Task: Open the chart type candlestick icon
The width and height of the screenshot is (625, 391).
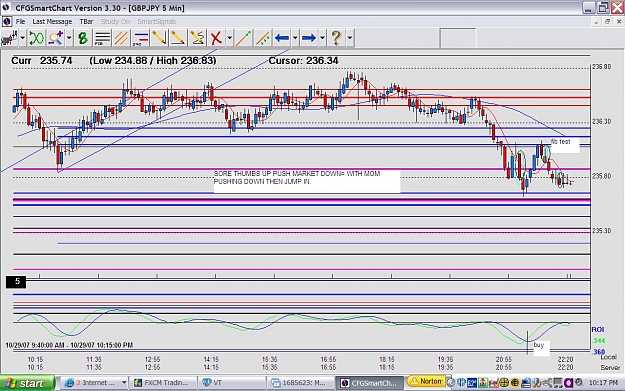Action: [x=9, y=38]
